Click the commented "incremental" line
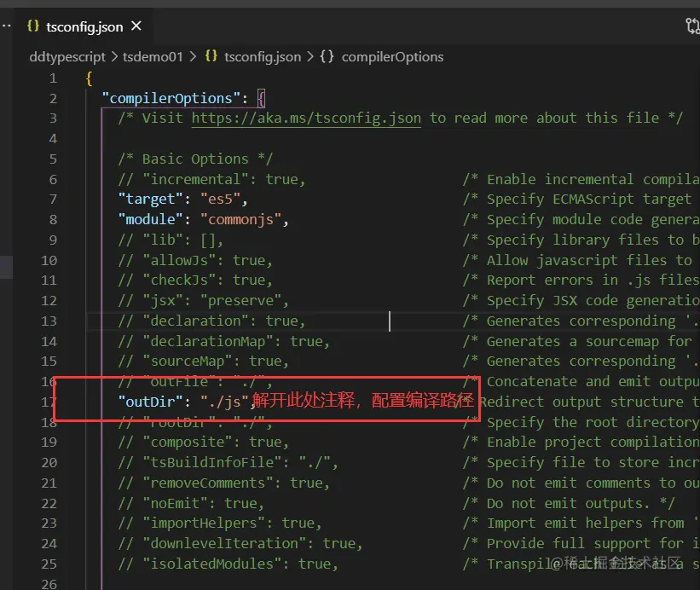Viewport: 700px width, 590px height. pyautogui.click(x=212, y=179)
